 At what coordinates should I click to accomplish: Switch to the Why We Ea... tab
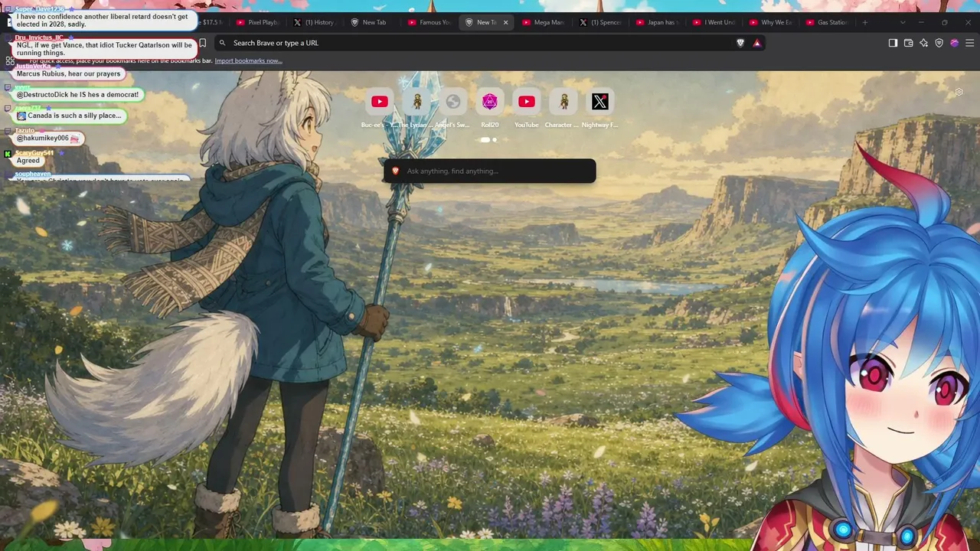click(x=771, y=22)
